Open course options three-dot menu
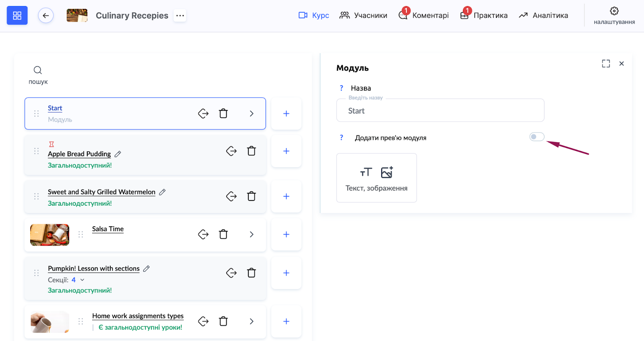Viewport: 644px width, 341px height. point(180,16)
